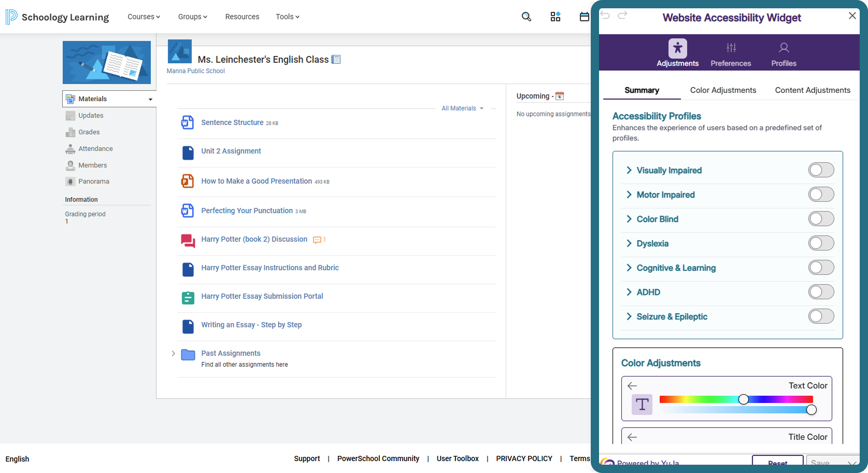Enable the Seizure & Epileptic toggle
868x473 pixels.
[x=821, y=316]
